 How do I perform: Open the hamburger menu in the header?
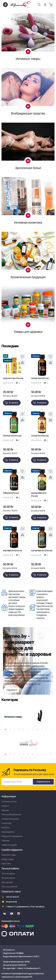pos(5,5)
